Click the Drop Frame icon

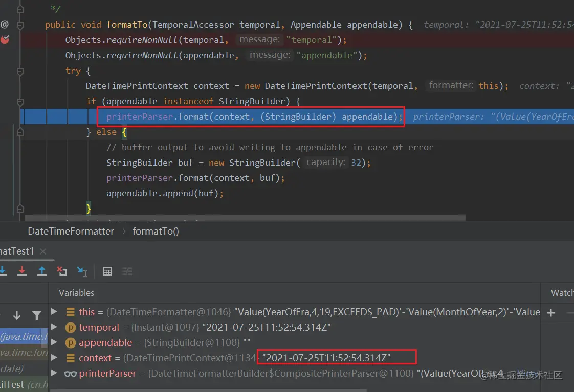[61, 271]
